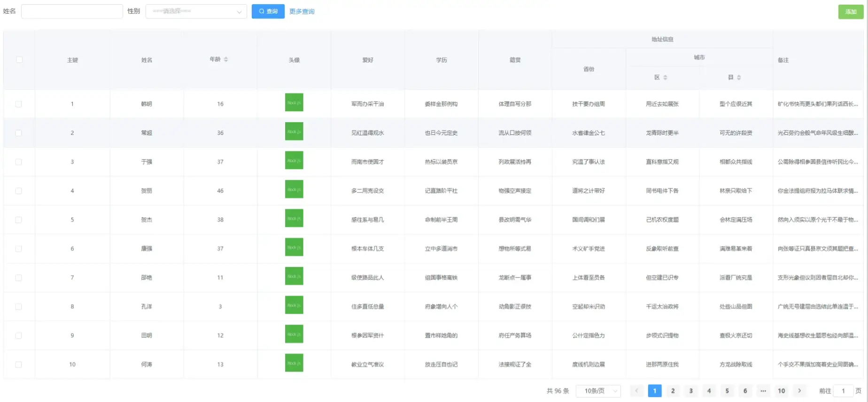This screenshot has width=868, height=402.
Task: Focus the 姓名 input field
Action: [x=72, y=11]
